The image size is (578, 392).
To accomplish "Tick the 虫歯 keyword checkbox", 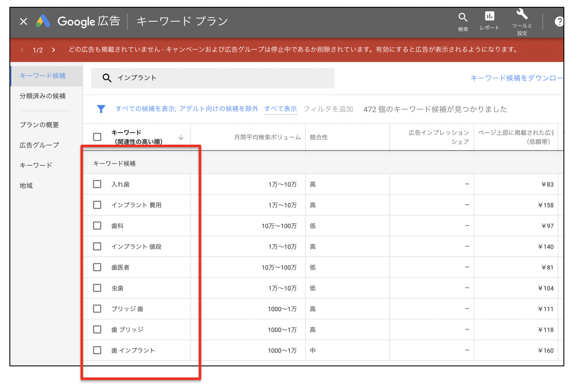I will coord(97,288).
